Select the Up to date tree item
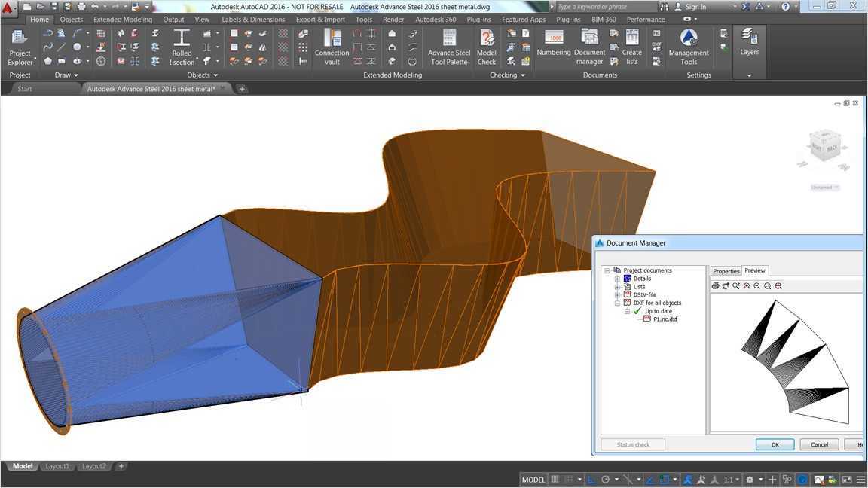This screenshot has width=868, height=488. [x=659, y=311]
